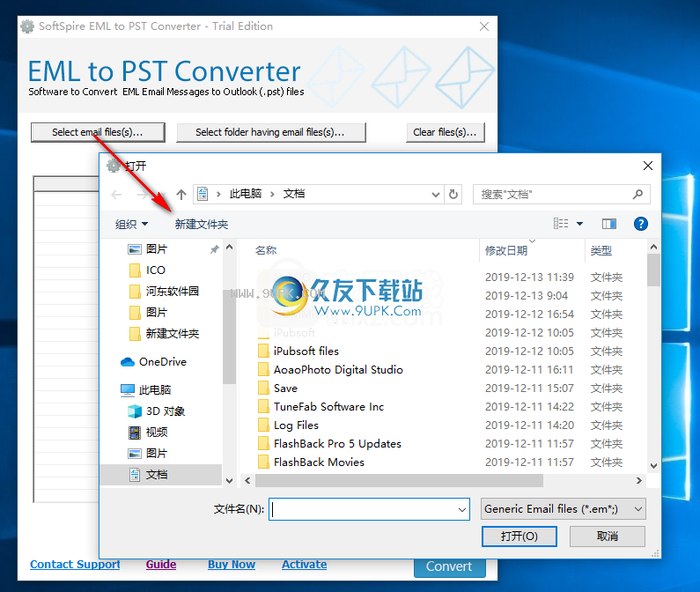Viewport: 700px width, 592px height.
Task: Sort by 名称 column header
Action: pyautogui.click(x=266, y=250)
